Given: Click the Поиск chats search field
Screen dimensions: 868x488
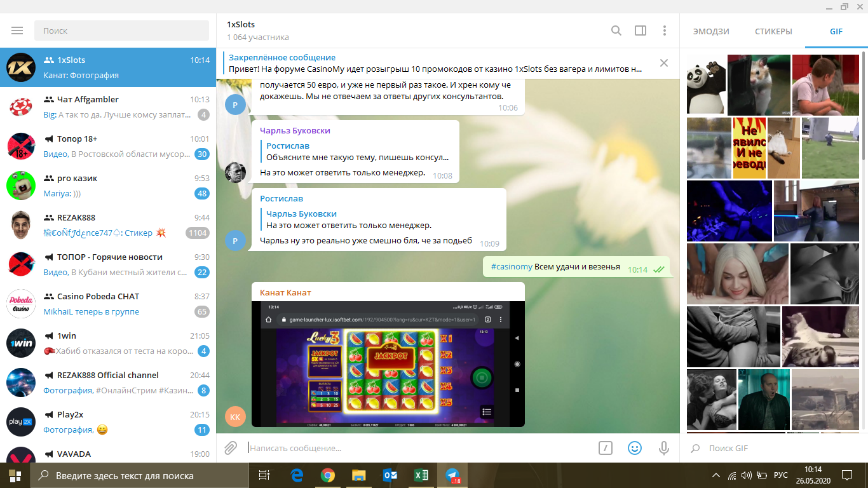Looking at the screenshot, I should click(121, 30).
